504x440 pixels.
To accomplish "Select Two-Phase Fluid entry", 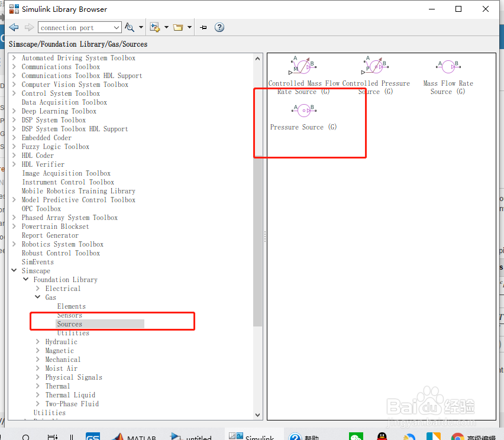I will [x=72, y=404].
